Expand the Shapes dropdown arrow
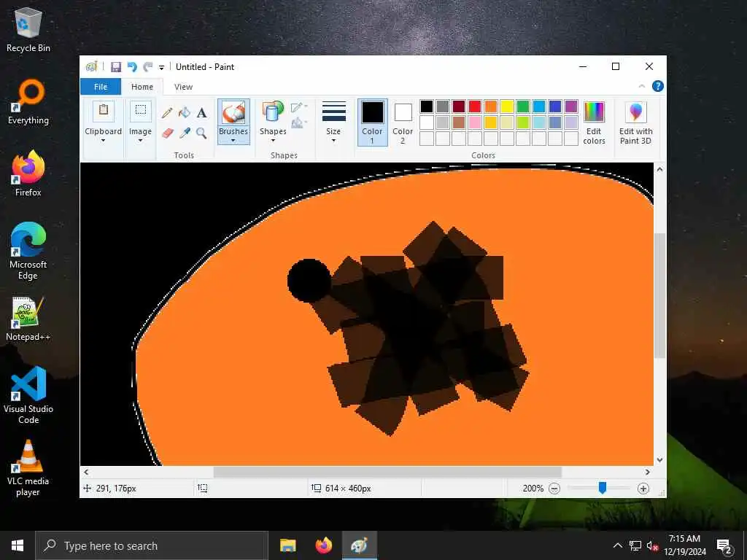Screen dimensions: 747x560 click(273, 141)
